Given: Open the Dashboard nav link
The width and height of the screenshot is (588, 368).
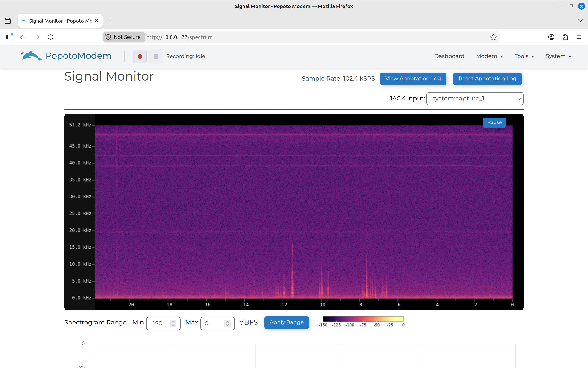Looking at the screenshot, I should click(x=449, y=56).
